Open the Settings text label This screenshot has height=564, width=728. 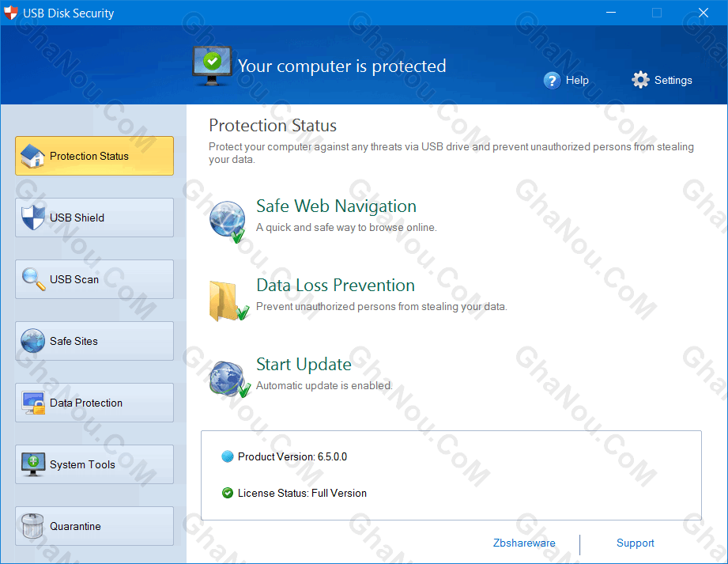point(673,81)
